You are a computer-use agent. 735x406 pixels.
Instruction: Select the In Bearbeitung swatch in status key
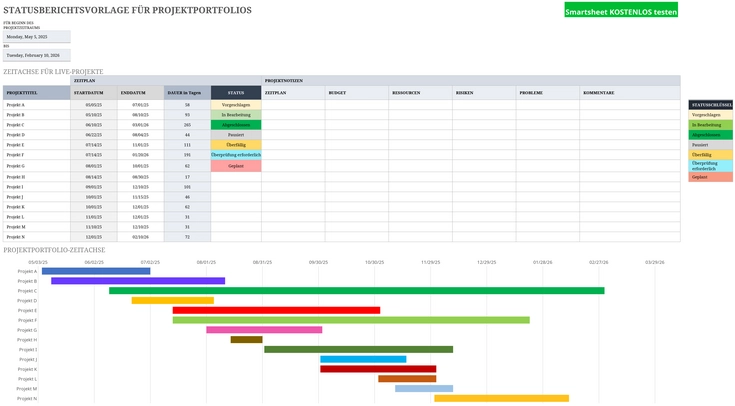[x=711, y=125]
